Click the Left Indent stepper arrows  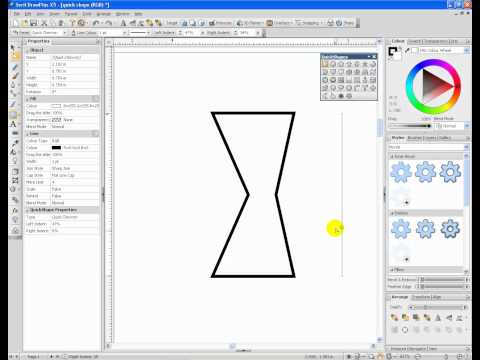(x=180, y=33)
